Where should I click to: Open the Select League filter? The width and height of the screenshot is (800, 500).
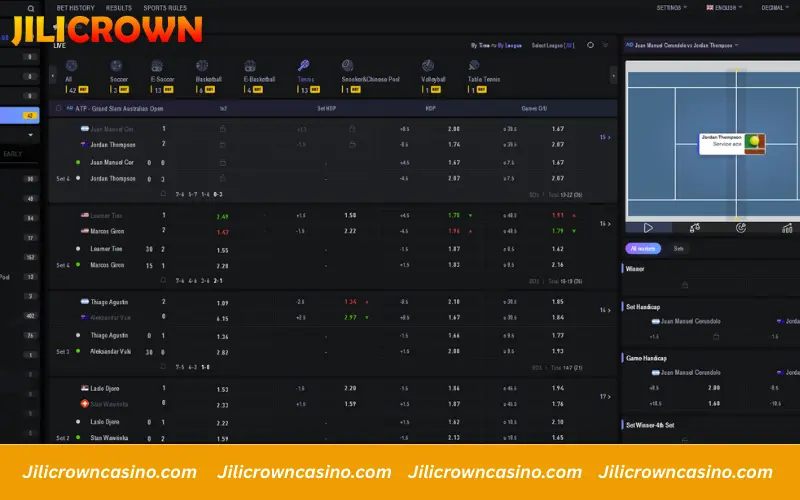[x=553, y=45]
